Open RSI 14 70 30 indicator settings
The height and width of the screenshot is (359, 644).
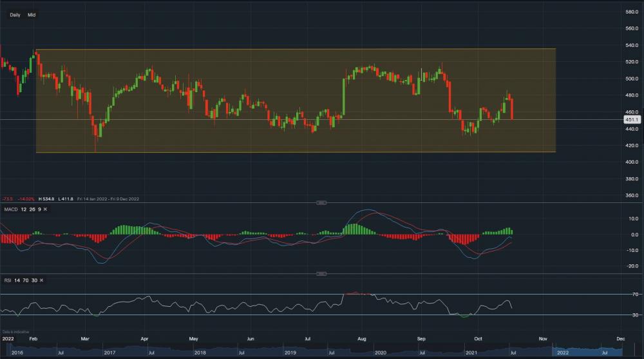tap(21, 280)
